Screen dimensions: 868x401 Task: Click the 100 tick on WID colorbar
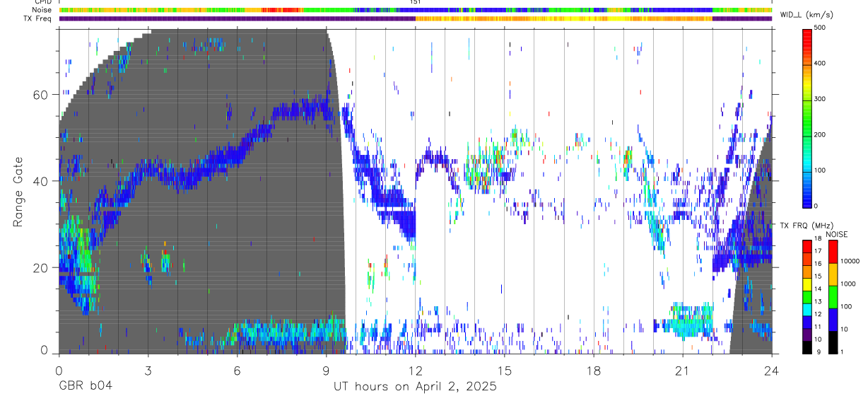coord(820,170)
